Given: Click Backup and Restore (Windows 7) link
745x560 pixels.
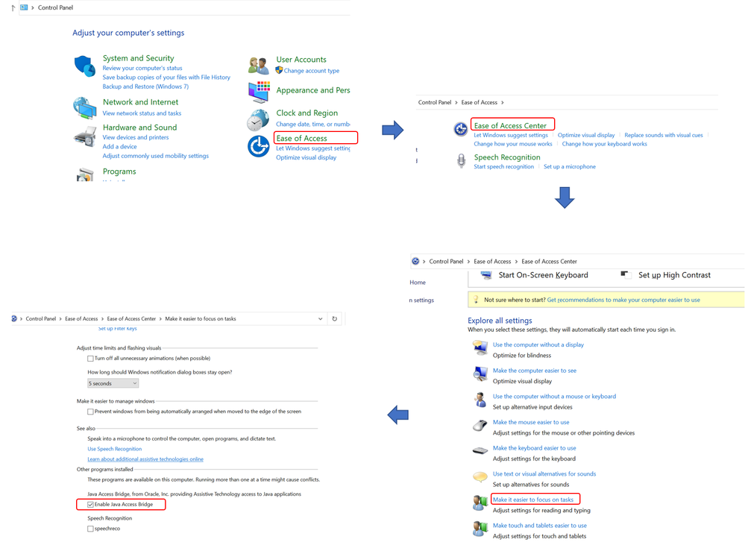Looking at the screenshot, I should pos(145,86).
